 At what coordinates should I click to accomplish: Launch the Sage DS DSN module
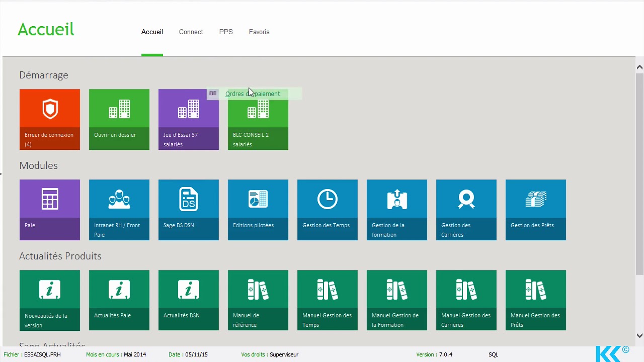189,210
